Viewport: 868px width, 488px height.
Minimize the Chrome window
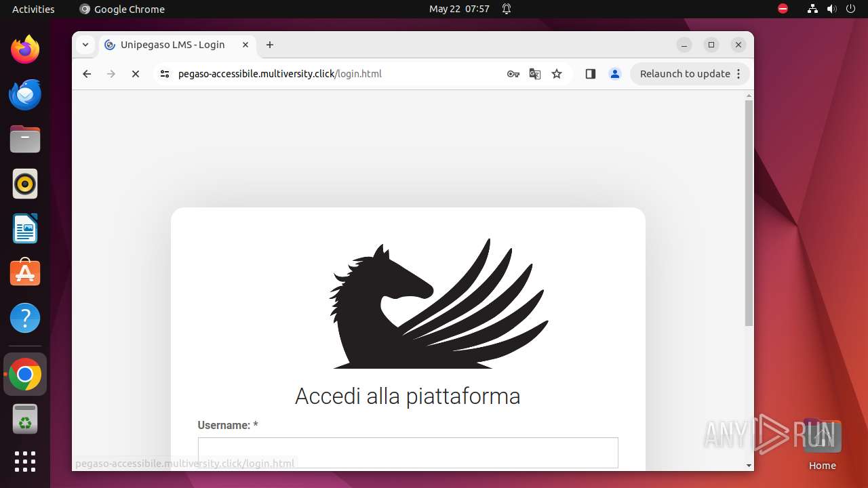[684, 45]
